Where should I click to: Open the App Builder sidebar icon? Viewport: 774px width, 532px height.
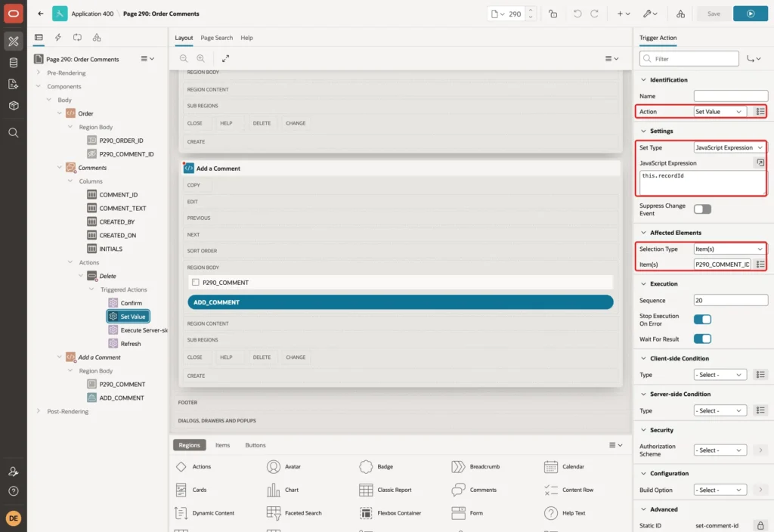tap(14, 41)
